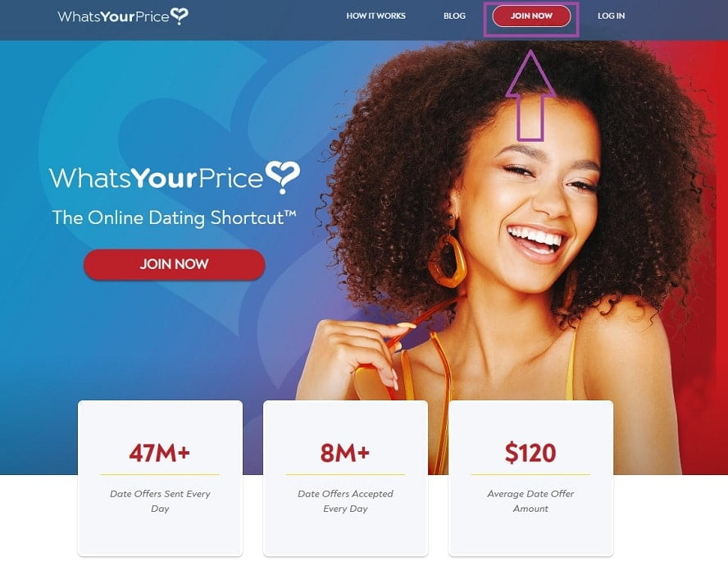
Task: Click the Join Now button in header
Action: click(x=531, y=16)
